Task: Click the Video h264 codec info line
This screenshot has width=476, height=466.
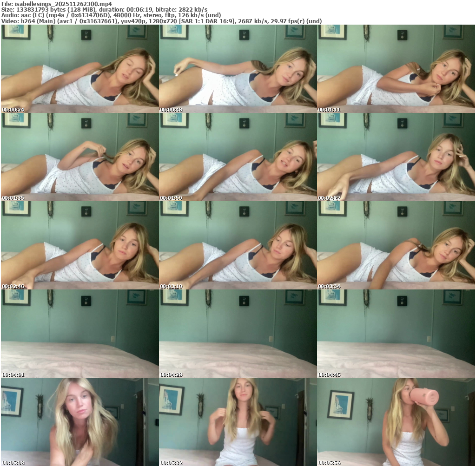Action: point(161,21)
